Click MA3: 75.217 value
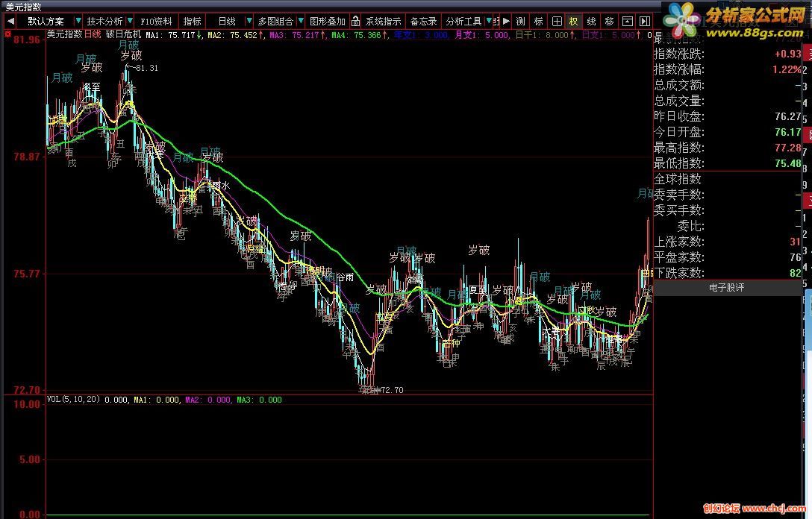This screenshot has width=812, height=519. point(298,35)
